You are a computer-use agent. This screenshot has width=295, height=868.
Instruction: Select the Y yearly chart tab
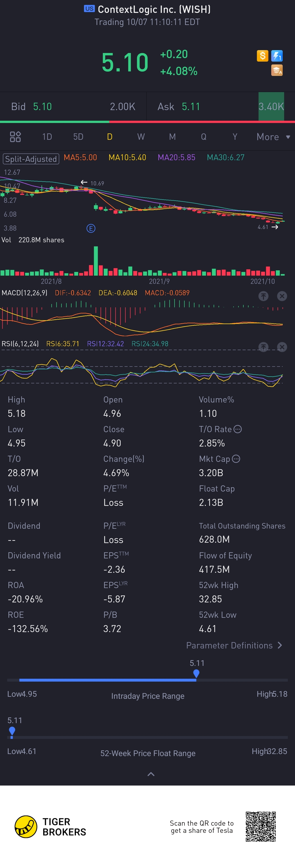coord(235,137)
